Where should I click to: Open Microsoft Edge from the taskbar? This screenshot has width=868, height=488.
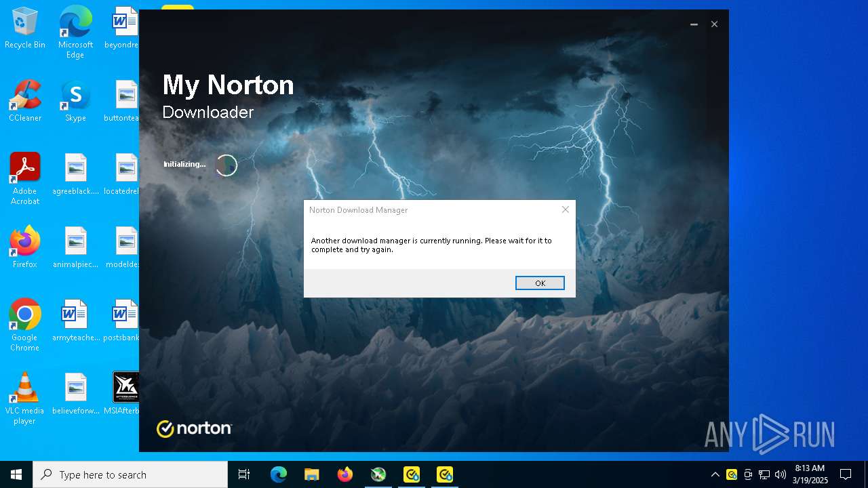(279, 474)
